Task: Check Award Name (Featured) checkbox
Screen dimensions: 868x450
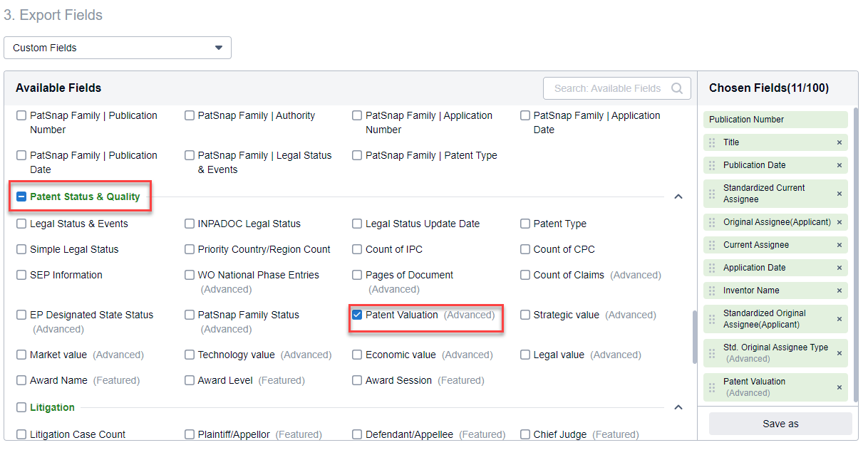Action: [21, 380]
